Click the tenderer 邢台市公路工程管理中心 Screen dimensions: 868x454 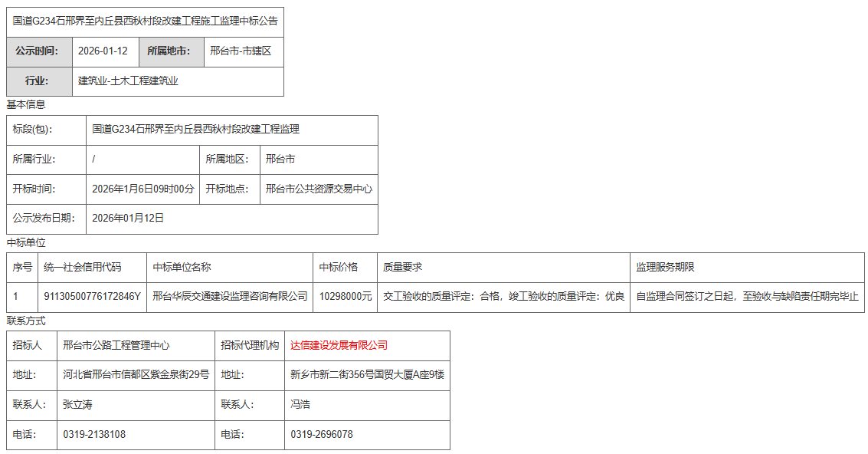pyautogui.click(x=116, y=345)
